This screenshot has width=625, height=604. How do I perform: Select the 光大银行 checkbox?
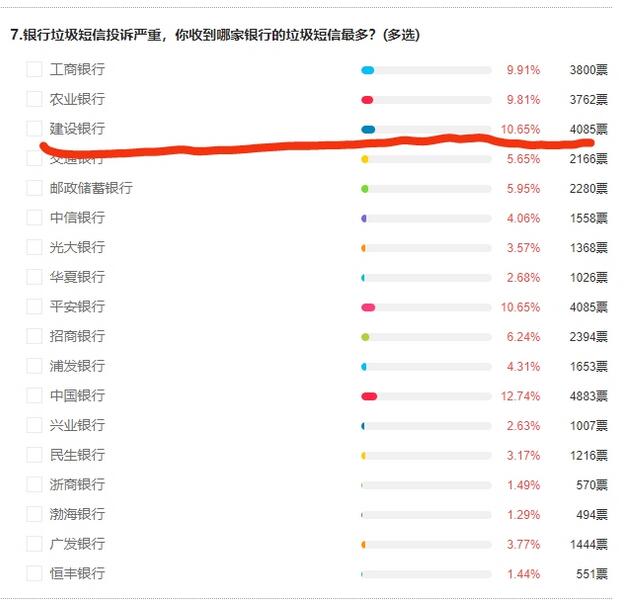coord(34,247)
